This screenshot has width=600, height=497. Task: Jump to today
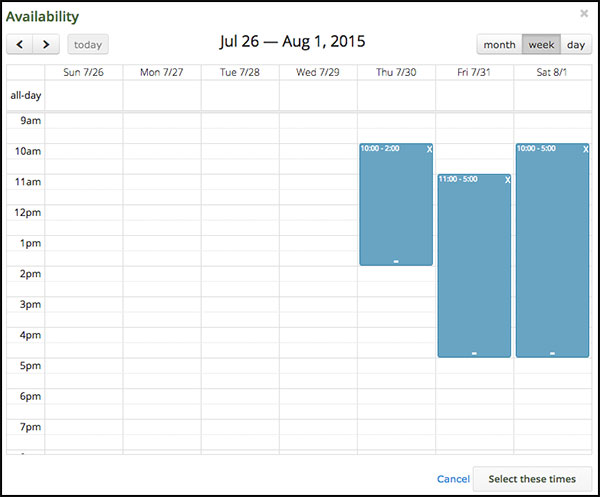pyautogui.click(x=88, y=44)
